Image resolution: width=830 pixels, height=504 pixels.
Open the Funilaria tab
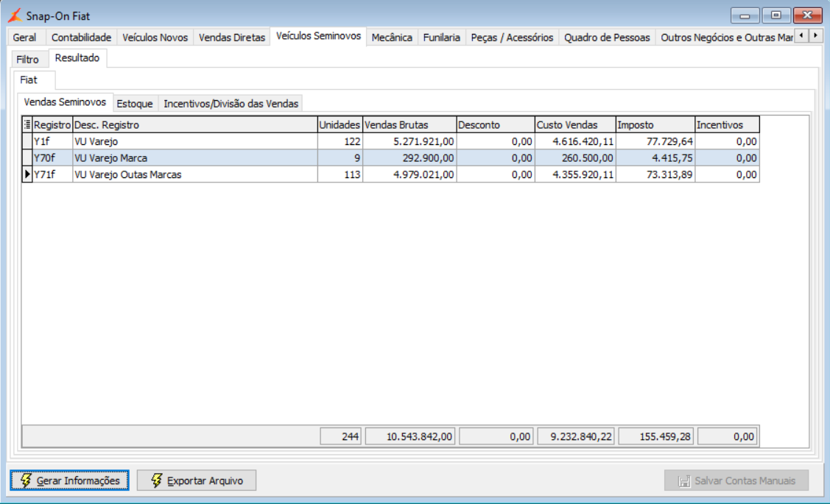tap(441, 38)
